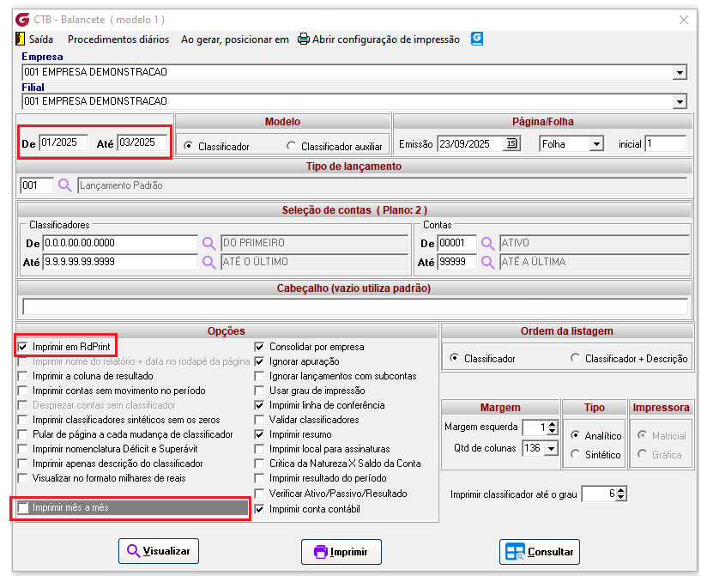Screen dimensions: 701x588
Task: Click the Imprimir button
Action: coord(341,552)
